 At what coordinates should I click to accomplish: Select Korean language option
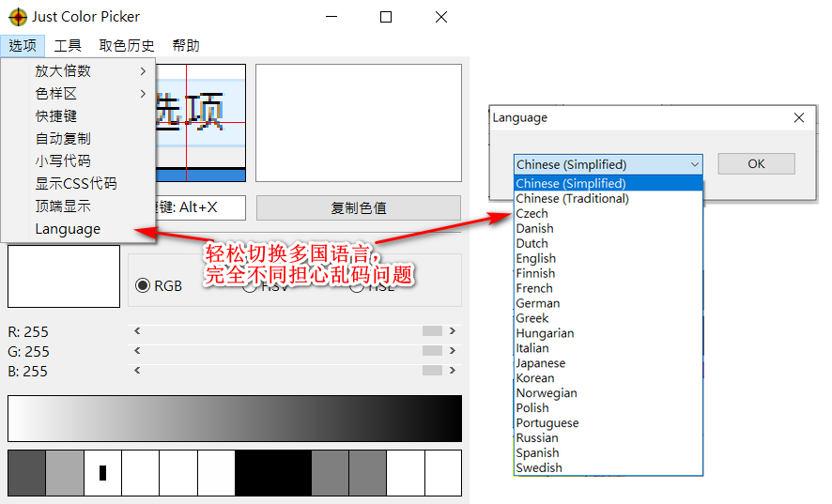(x=609, y=378)
